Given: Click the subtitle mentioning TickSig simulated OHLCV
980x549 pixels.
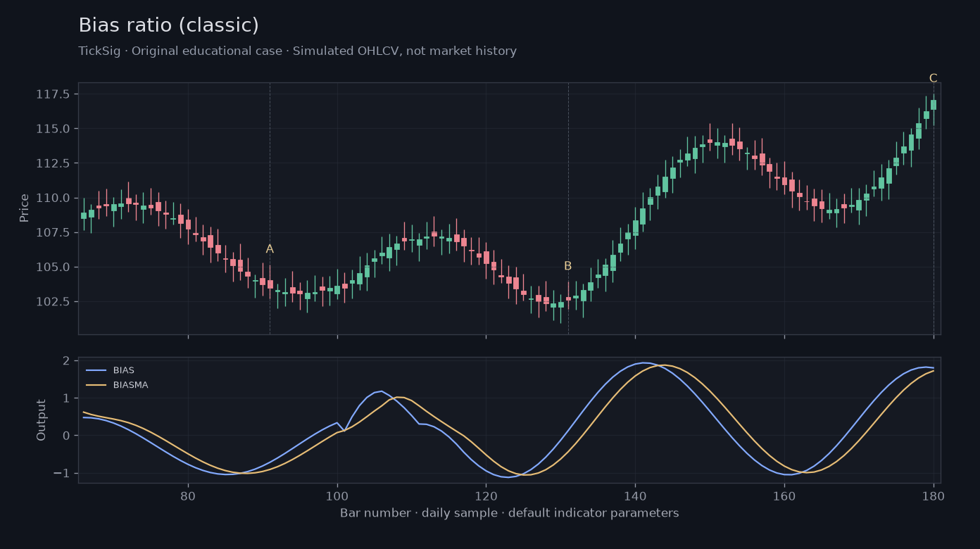Looking at the screenshot, I should 297,51.
